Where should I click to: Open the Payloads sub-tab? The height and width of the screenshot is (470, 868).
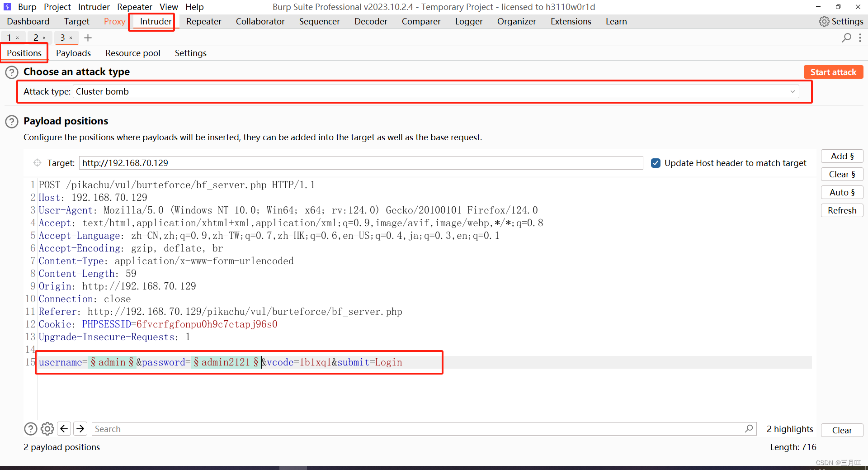[73, 53]
